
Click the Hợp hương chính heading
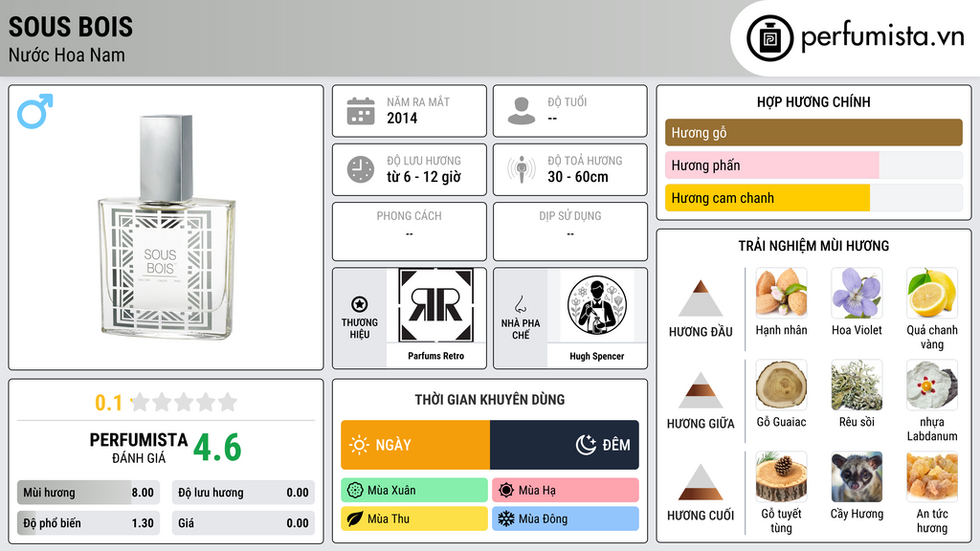coord(813,101)
